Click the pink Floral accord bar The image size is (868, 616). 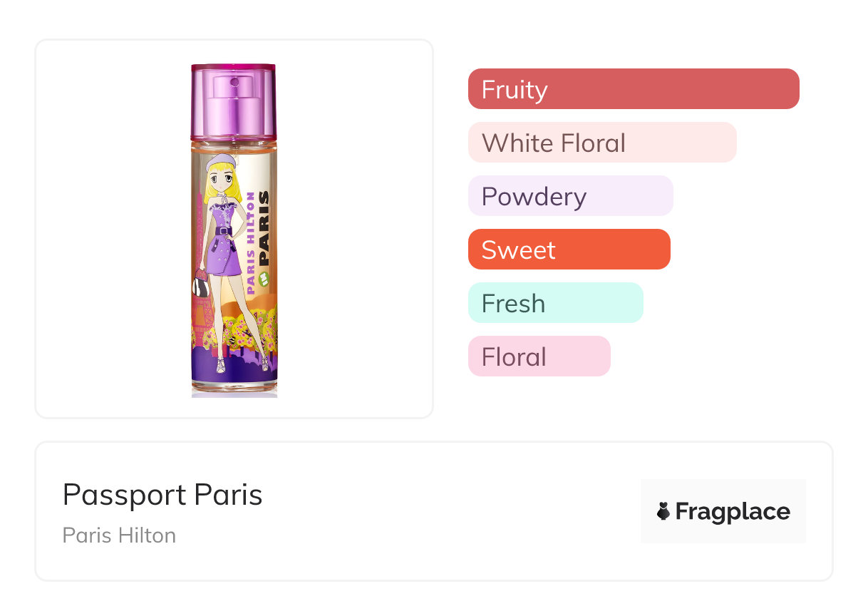click(539, 356)
